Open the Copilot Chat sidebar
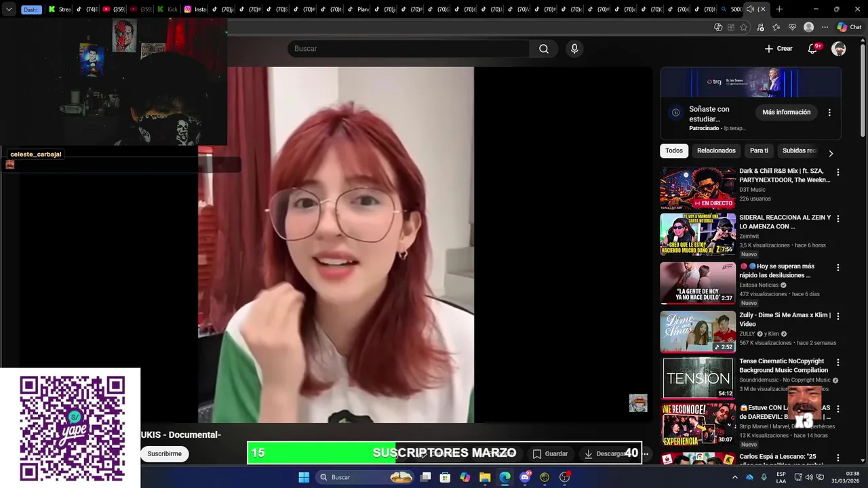868x488 pixels. pyautogui.click(x=849, y=27)
